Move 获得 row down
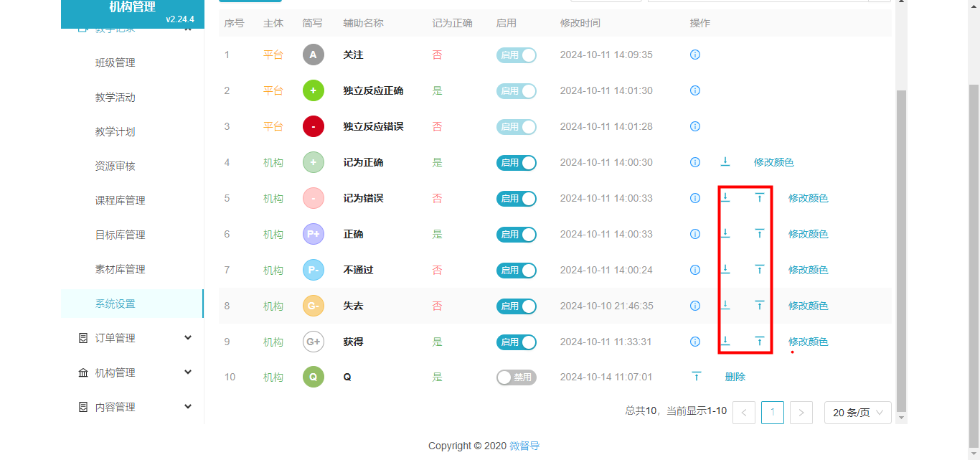Image resolution: width=980 pixels, height=460 pixels. pyautogui.click(x=725, y=341)
